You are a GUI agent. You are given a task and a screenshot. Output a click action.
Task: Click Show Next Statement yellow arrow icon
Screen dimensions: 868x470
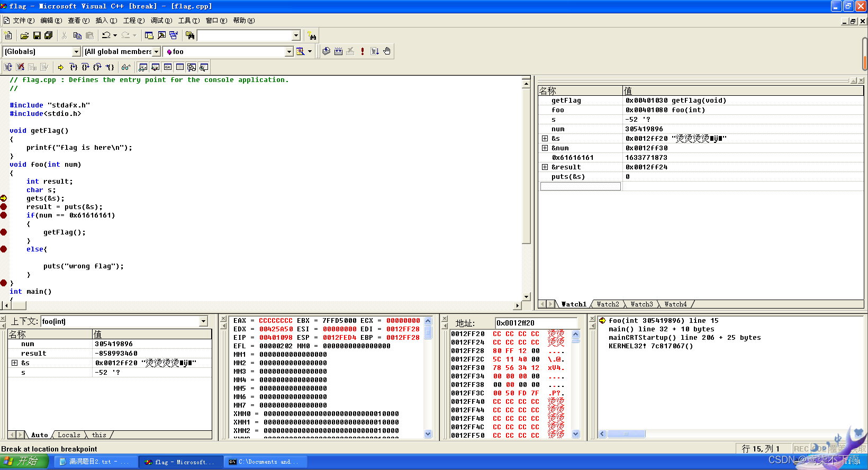(60, 67)
